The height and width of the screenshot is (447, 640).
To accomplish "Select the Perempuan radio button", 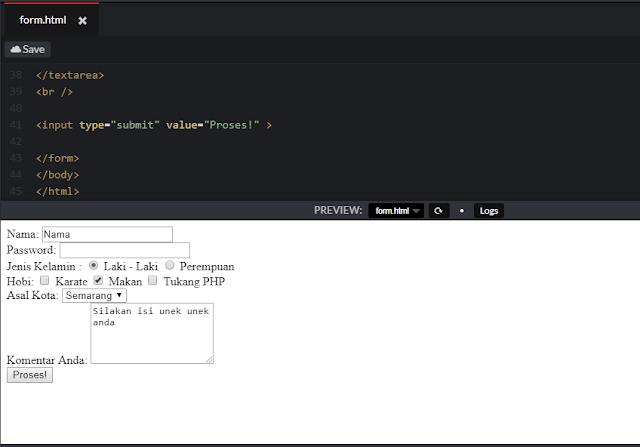I will (x=169, y=265).
